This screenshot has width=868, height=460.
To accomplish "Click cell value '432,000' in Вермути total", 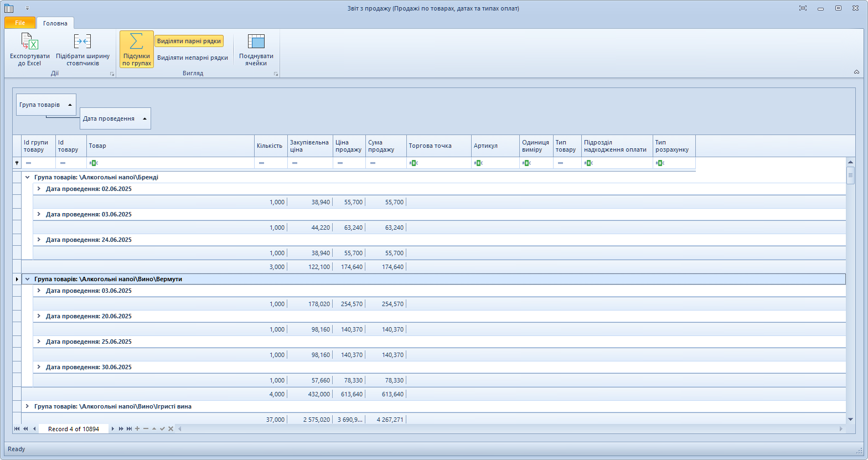I will pos(318,394).
